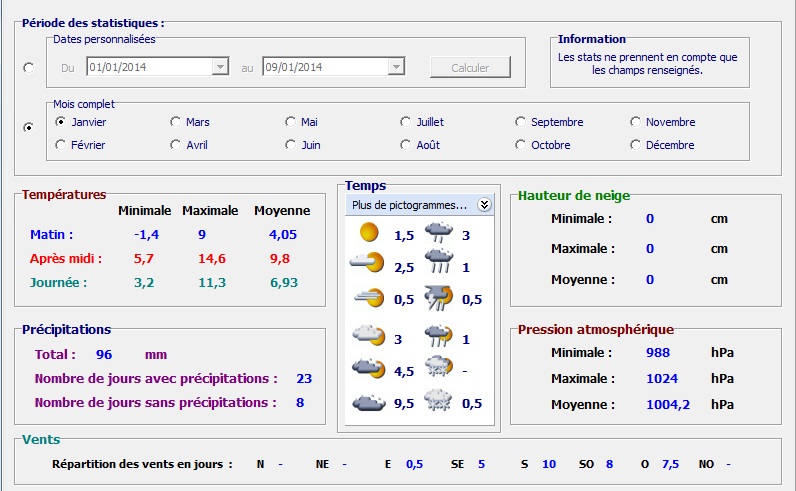Click the Calculer button
The width and height of the screenshot is (796, 491).
(x=470, y=68)
